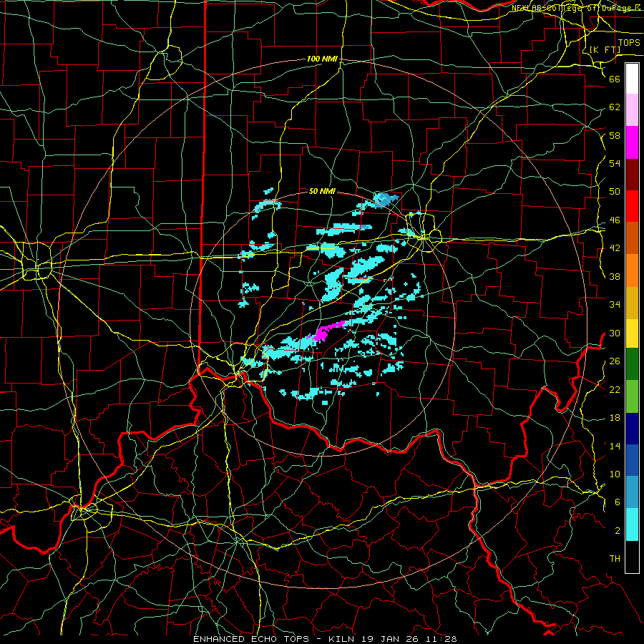Click the white swatch atop the tops legend

pos(632,79)
